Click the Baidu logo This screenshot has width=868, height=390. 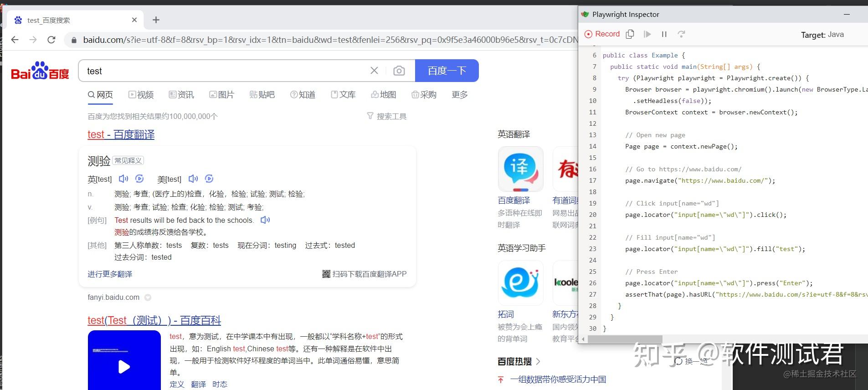(x=40, y=71)
